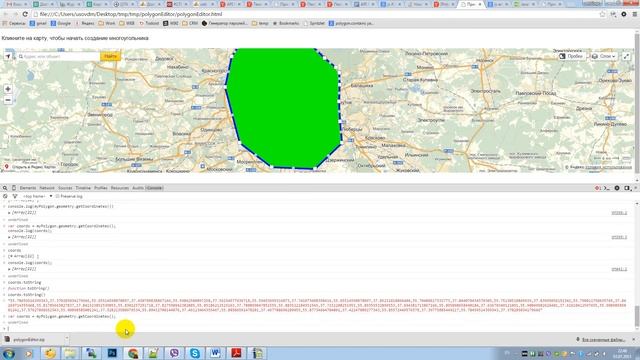Open the Google bookmark
This screenshot has width=640, height=360.
[x=60, y=23]
